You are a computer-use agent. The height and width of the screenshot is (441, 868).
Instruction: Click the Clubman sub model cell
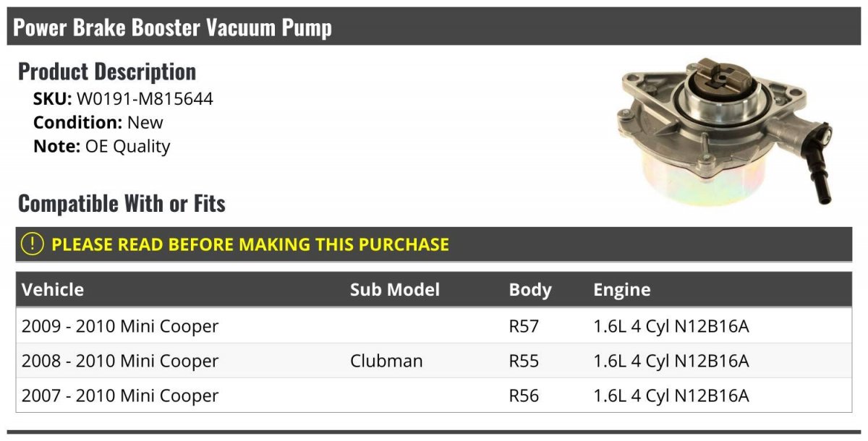[386, 361]
